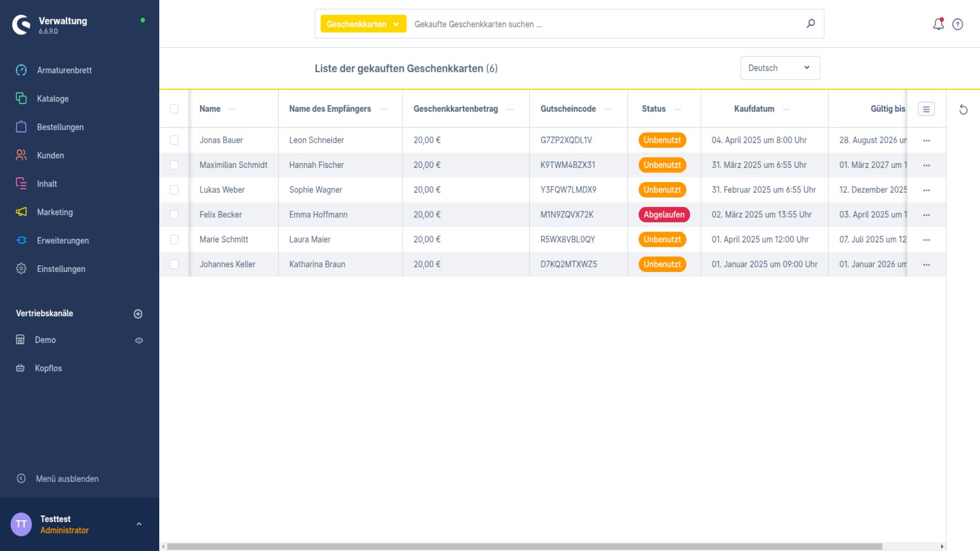The width and height of the screenshot is (980, 551).
Task: Open the Demo sales channel
Action: (x=45, y=340)
